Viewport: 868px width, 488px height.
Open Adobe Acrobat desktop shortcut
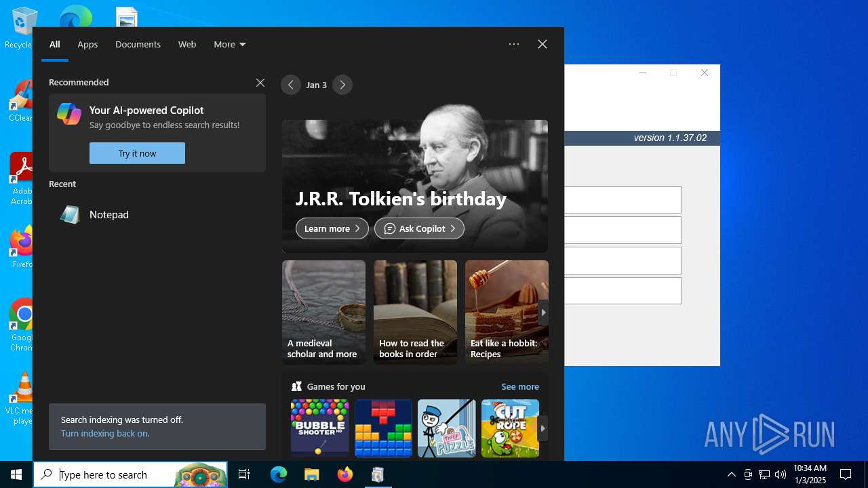tap(21, 179)
